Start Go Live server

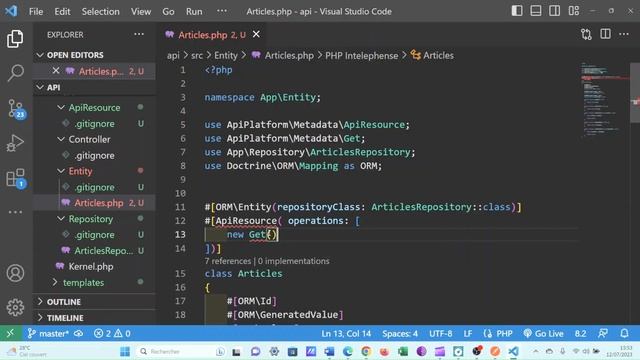click(x=543, y=333)
